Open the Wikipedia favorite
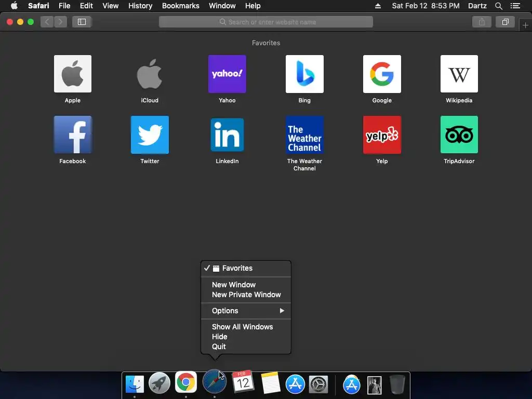 point(459,74)
